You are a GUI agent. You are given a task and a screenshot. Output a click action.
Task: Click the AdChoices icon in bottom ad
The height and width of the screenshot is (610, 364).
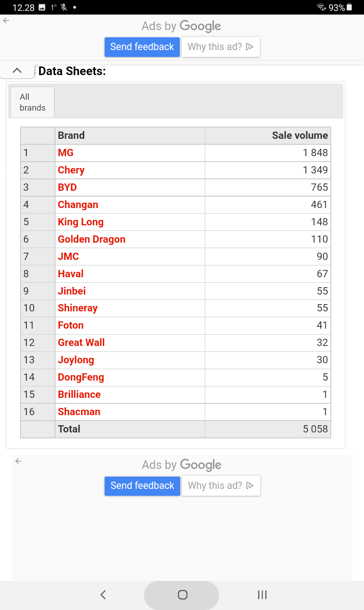[249, 486]
